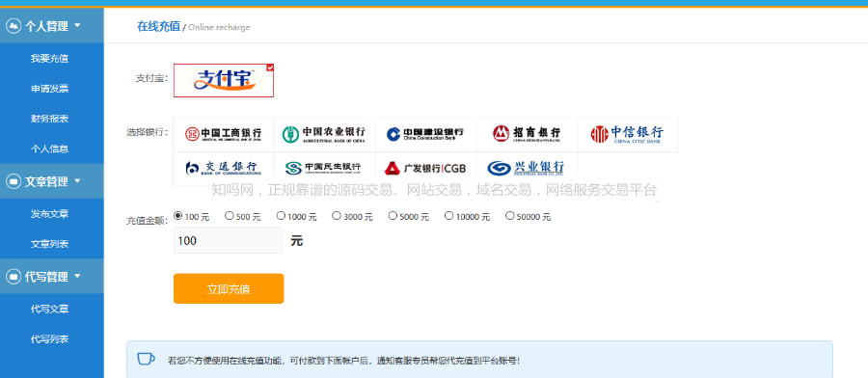This screenshot has width=868, height=378.
Task: Choose 中国农业银行 bank logo
Action: point(325,134)
